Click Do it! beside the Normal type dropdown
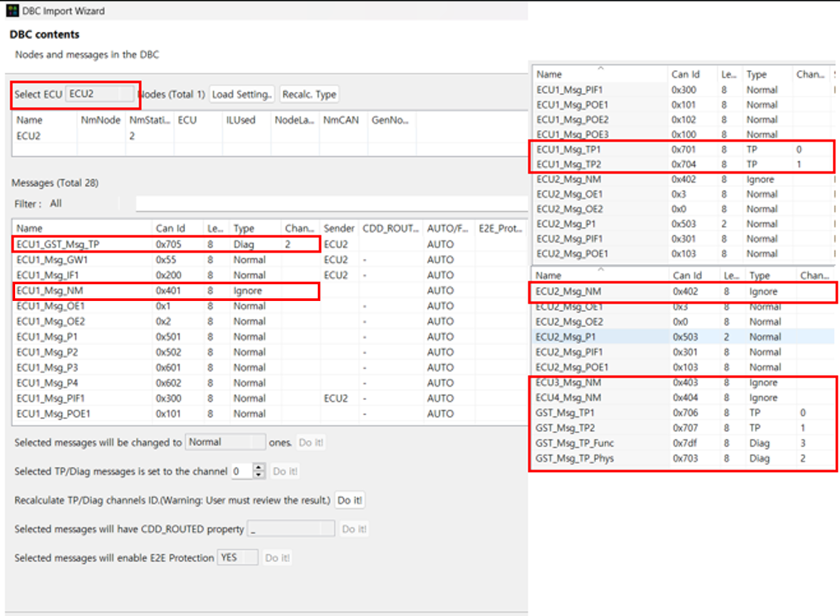This screenshot has height=616, width=840. coord(311,442)
